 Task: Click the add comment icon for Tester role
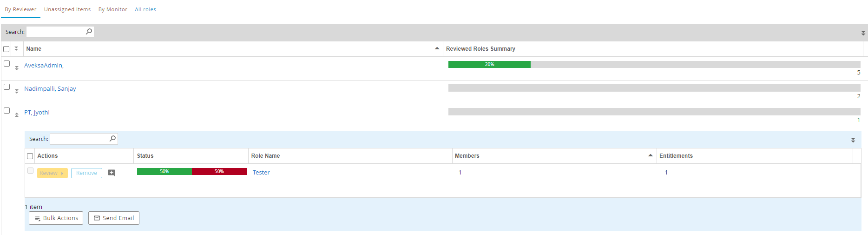coord(112,173)
